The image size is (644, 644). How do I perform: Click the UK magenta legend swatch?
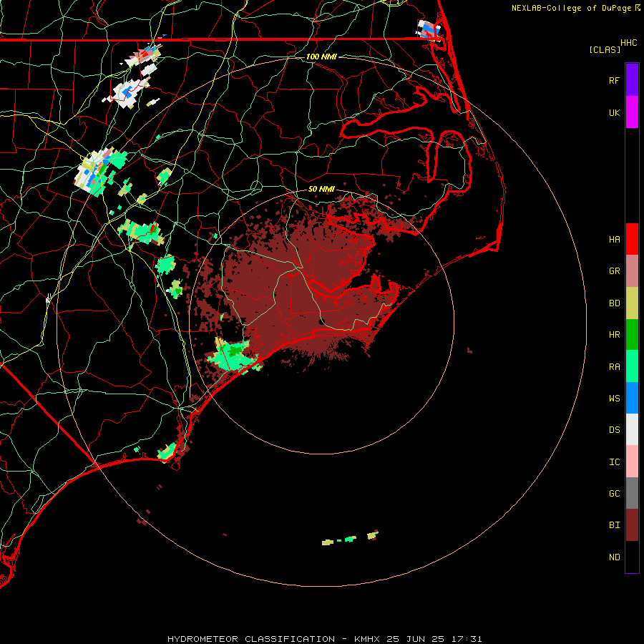tap(632, 112)
